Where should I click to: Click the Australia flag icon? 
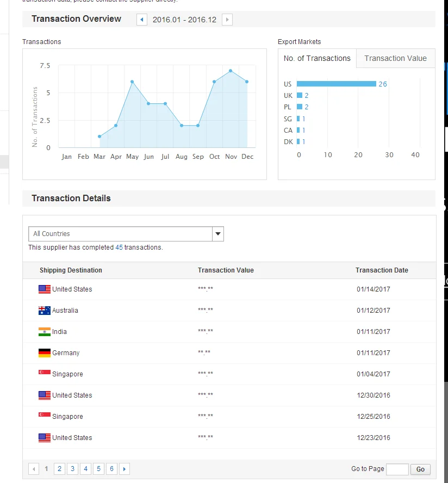45,311
